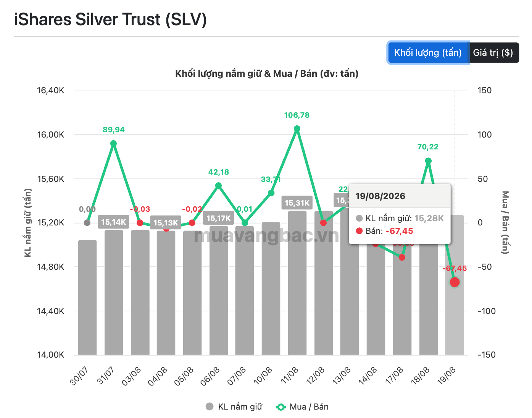532x418 pixels.
Task: Select the 106,78 peak point on 11/08
Action: [x=297, y=129]
